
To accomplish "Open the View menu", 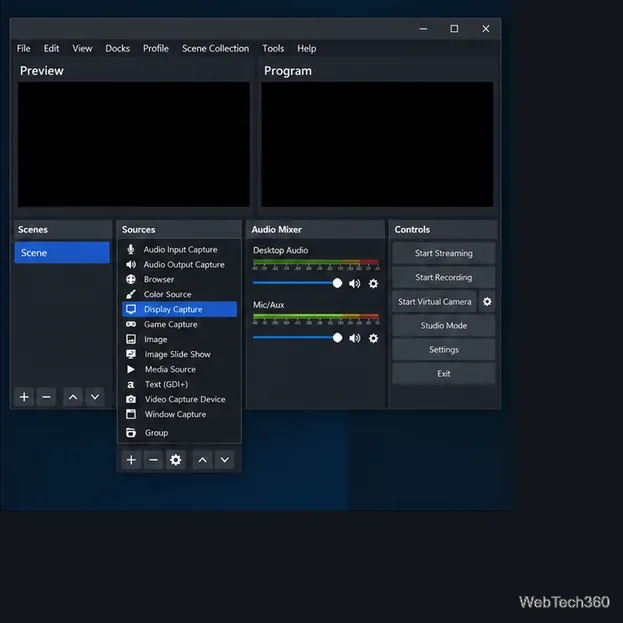I will pyautogui.click(x=82, y=48).
